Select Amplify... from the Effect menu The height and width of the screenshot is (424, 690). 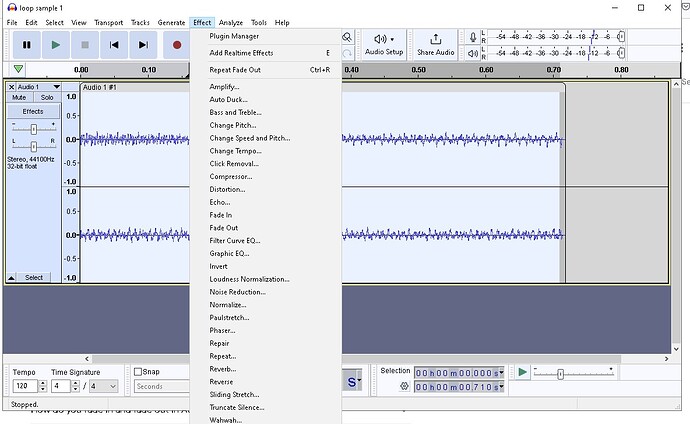(x=266, y=87)
